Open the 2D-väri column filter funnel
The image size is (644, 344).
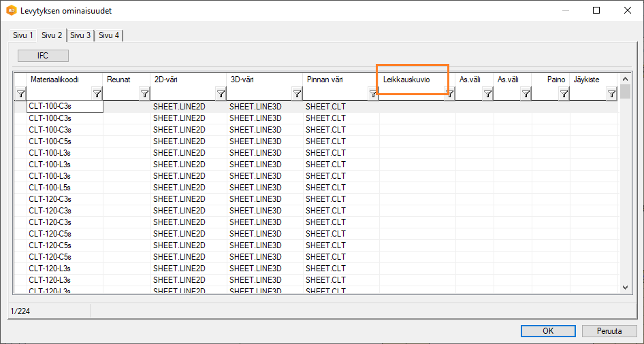221,94
